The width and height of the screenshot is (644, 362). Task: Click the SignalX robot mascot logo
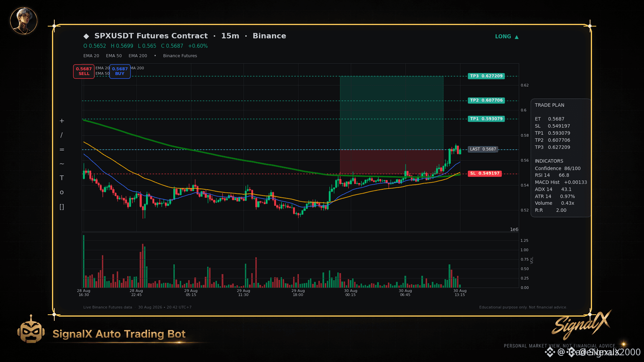(x=31, y=329)
